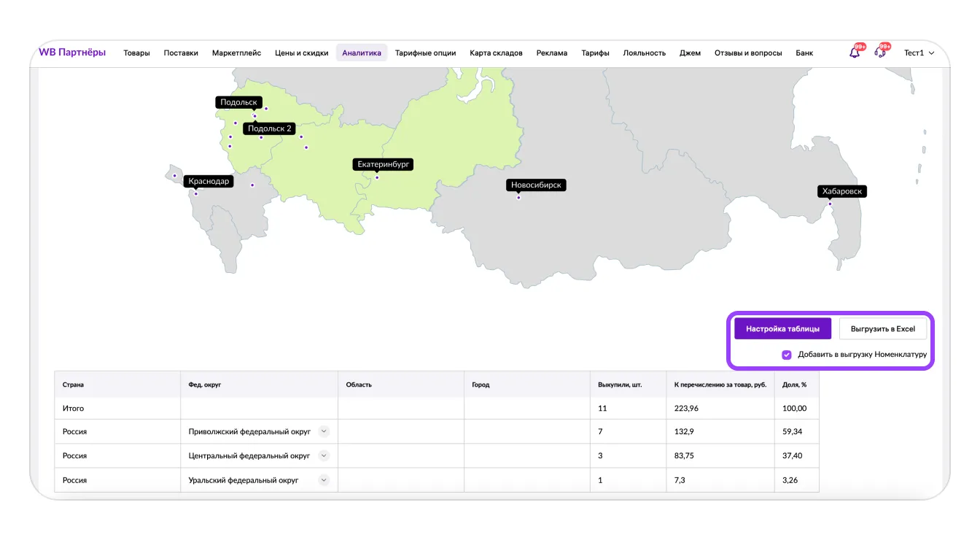980x540 pixels.
Task: Click the Выгрузить в Excel button
Action: [x=882, y=329]
